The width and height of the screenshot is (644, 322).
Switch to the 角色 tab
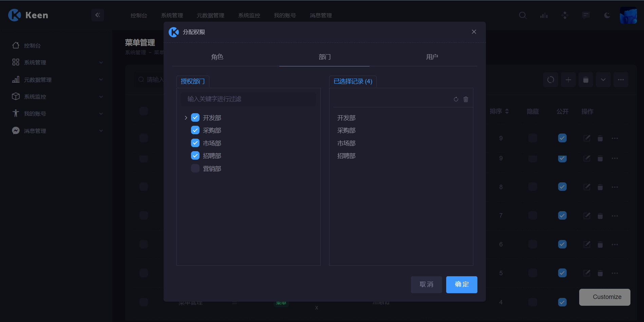pyautogui.click(x=217, y=57)
